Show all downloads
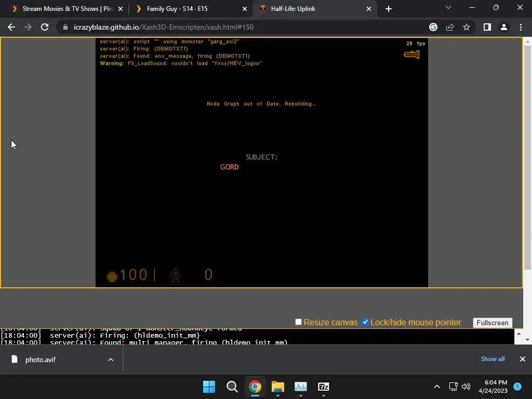This screenshot has height=399, width=532. coord(493,359)
